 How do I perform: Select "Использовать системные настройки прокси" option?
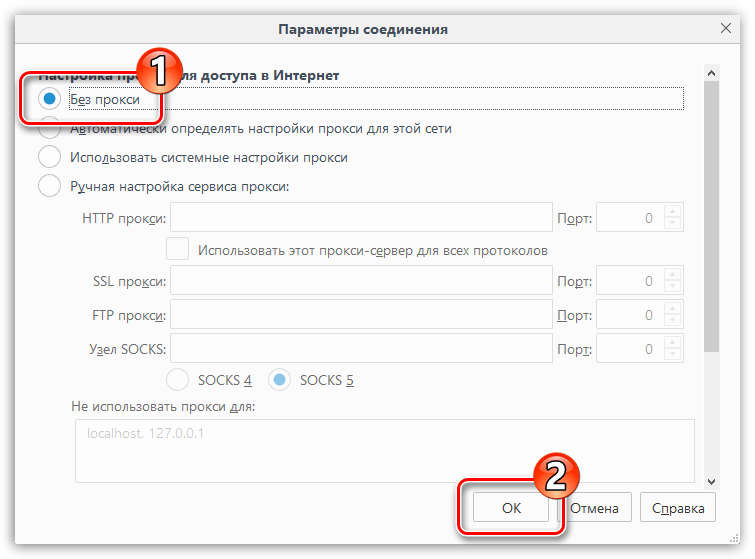(x=49, y=157)
